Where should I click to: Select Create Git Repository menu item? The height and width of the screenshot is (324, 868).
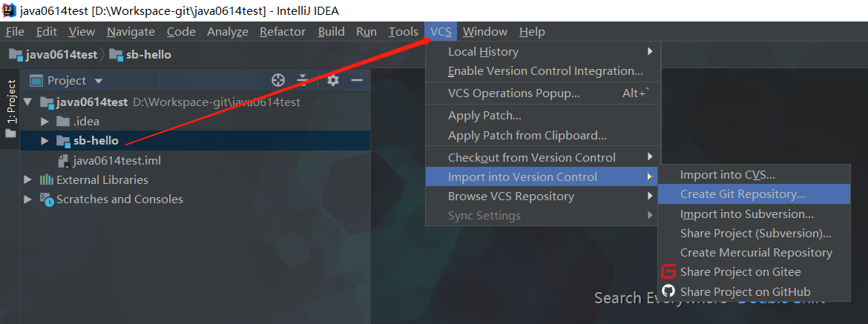(742, 194)
